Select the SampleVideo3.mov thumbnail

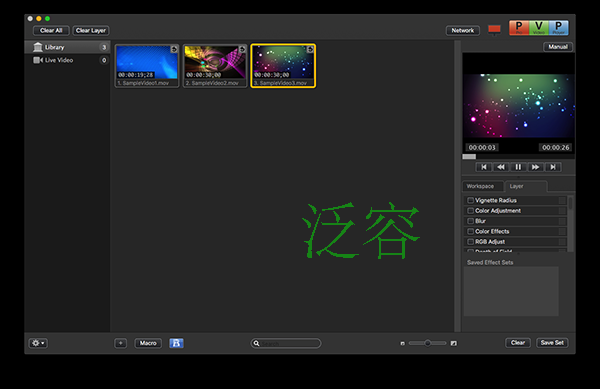tap(283, 65)
